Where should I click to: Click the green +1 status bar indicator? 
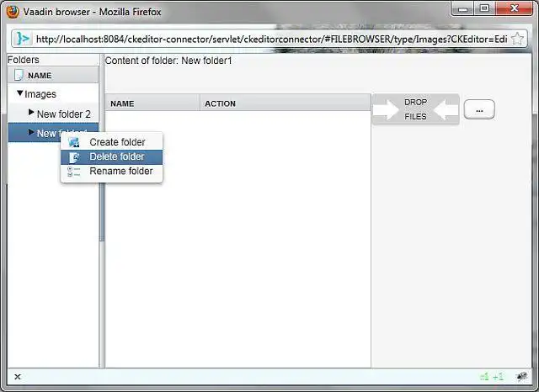[498, 377]
